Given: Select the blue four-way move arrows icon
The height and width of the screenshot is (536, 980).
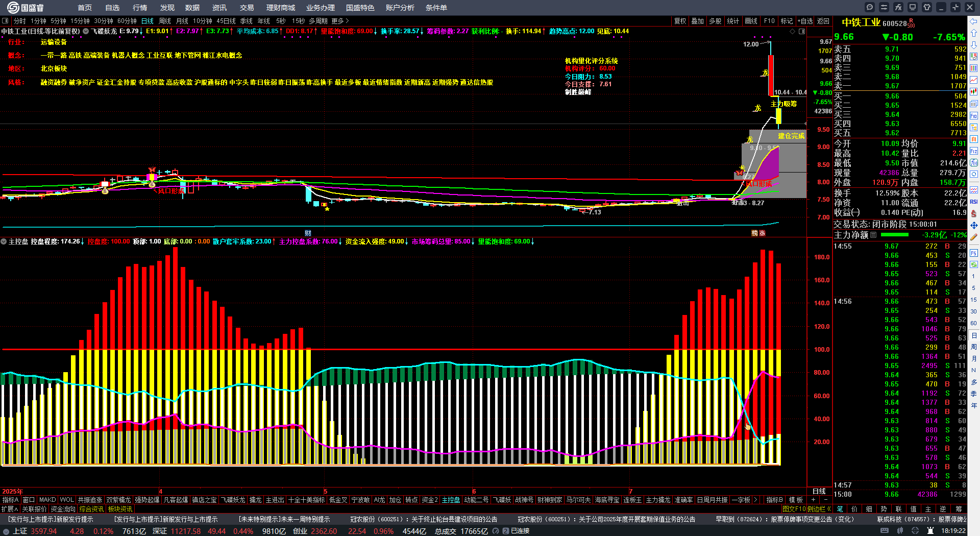Looking at the screenshot, I should point(974,225).
